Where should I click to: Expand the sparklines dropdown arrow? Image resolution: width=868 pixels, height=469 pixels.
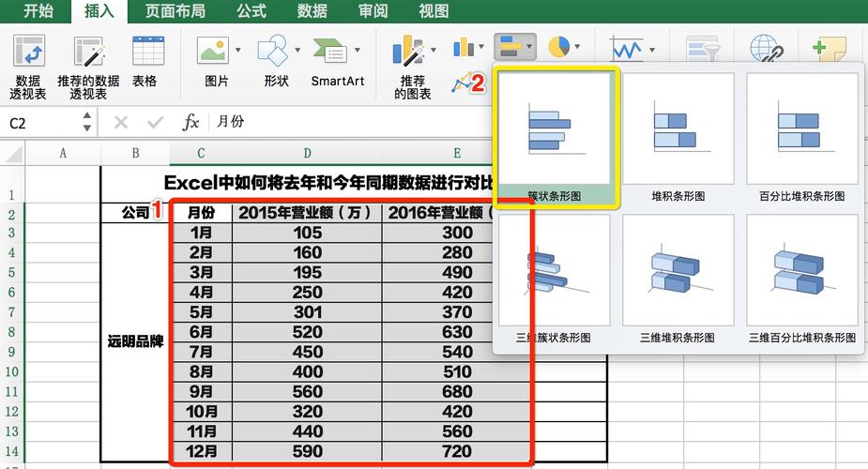pyautogui.click(x=652, y=50)
